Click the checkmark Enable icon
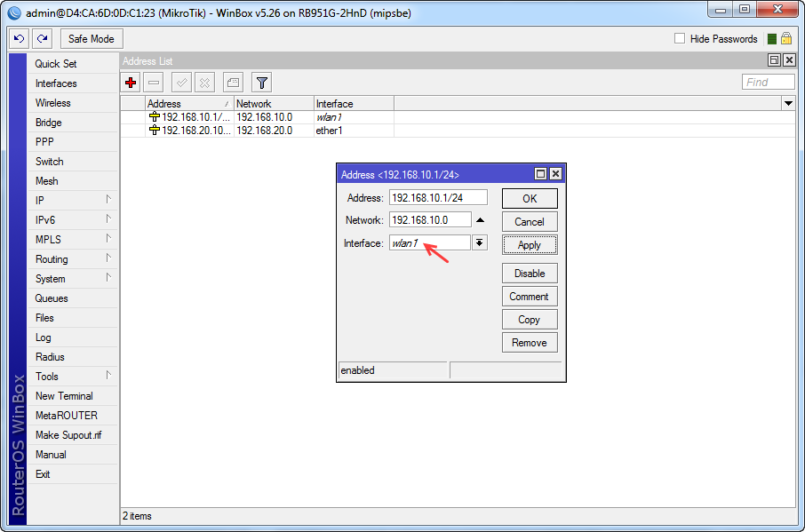Viewport: 805px width, 532px height. (181, 82)
